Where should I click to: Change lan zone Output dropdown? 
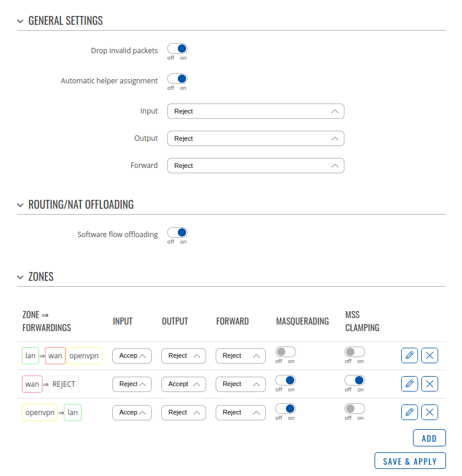point(184,356)
